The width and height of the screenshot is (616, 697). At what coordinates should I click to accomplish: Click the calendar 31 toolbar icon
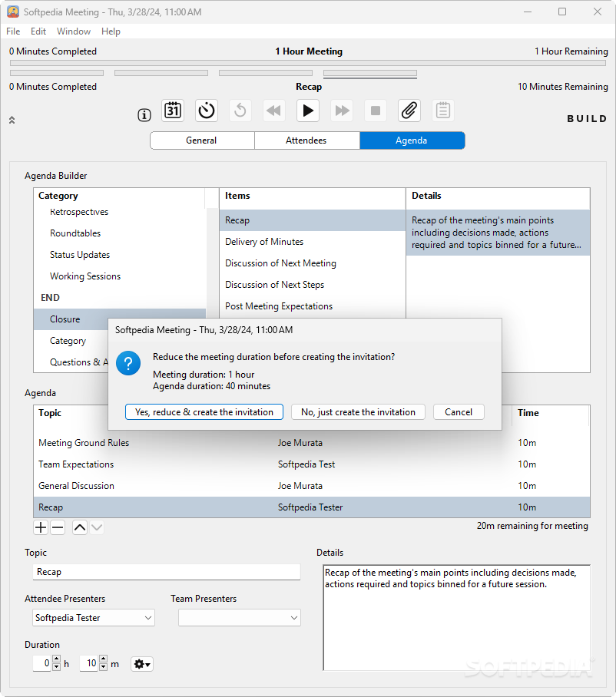(173, 111)
